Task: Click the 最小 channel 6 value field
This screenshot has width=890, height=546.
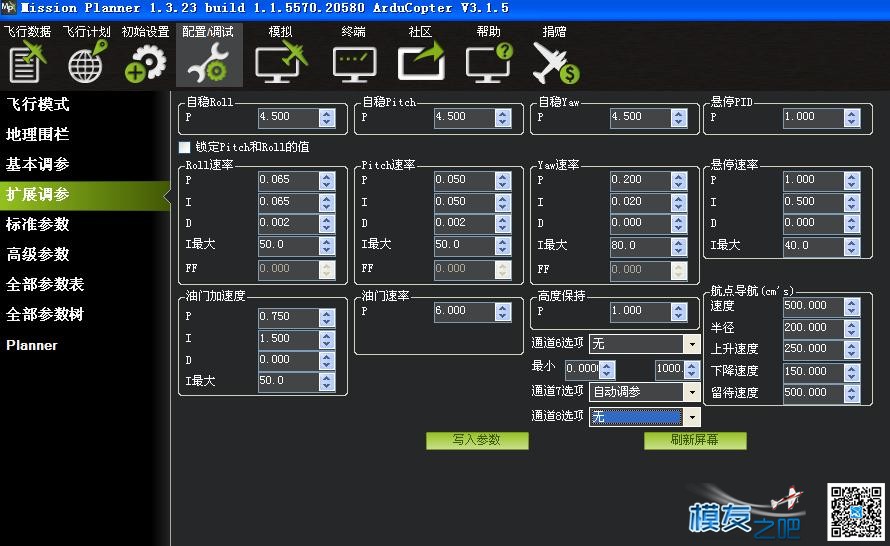Action: click(582, 369)
